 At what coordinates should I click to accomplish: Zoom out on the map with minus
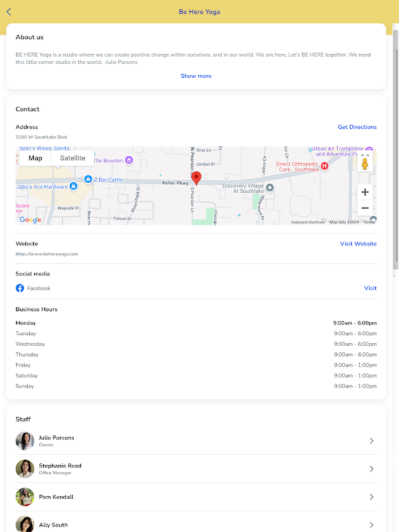(x=365, y=207)
